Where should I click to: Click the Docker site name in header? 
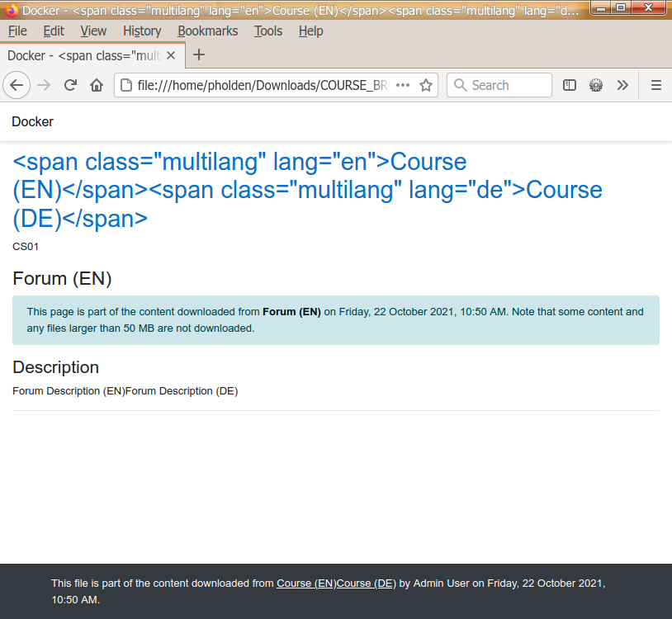32,121
